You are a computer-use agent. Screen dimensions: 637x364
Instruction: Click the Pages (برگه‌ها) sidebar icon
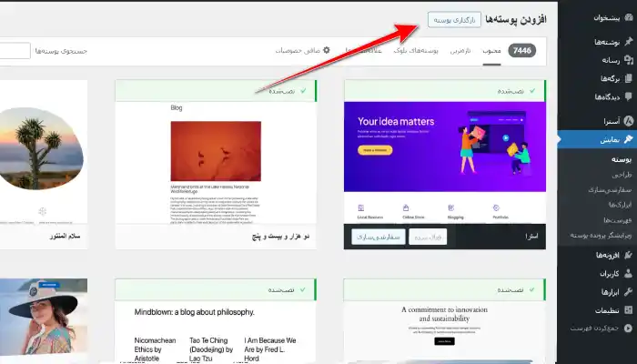[628, 78]
